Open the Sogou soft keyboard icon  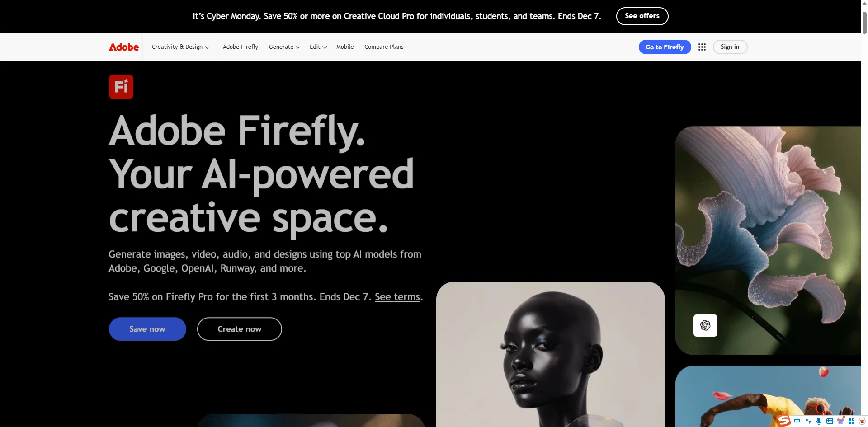pos(830,421)
